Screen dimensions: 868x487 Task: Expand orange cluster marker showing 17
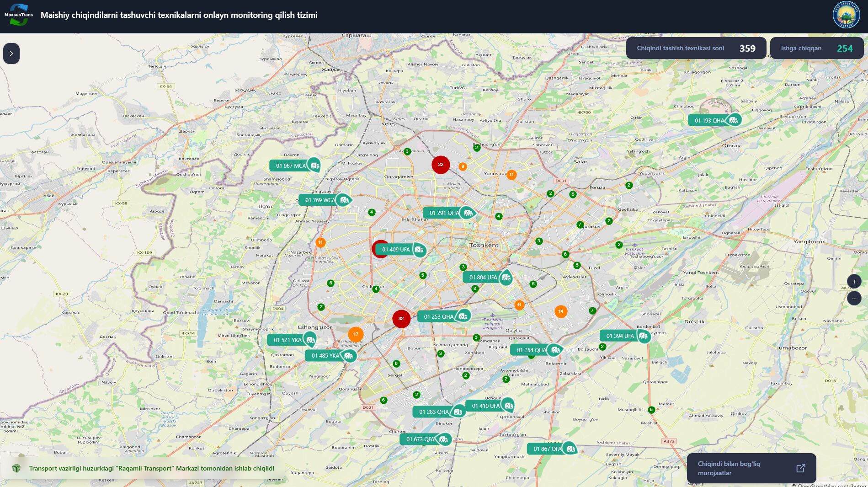pyautogui.click(x=356, y=334)
